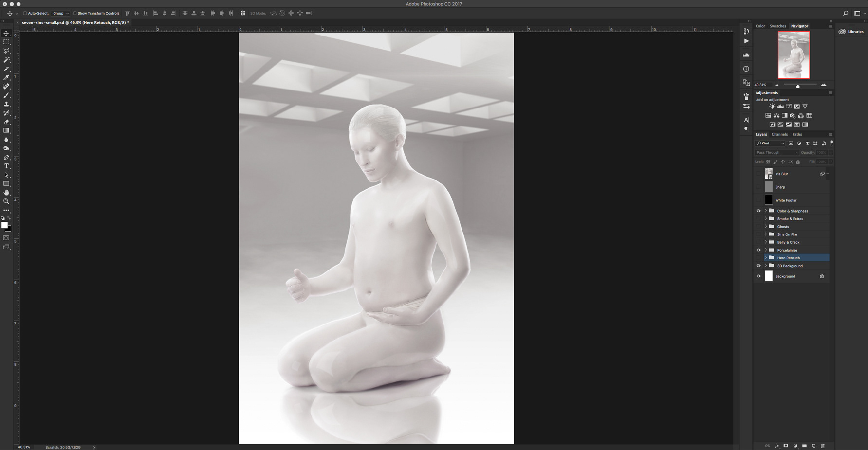Image resolution: width=868 pixels, height=450 pixels.
Task: Expand the Color & Sharpness group
Action: pos(766,211)
